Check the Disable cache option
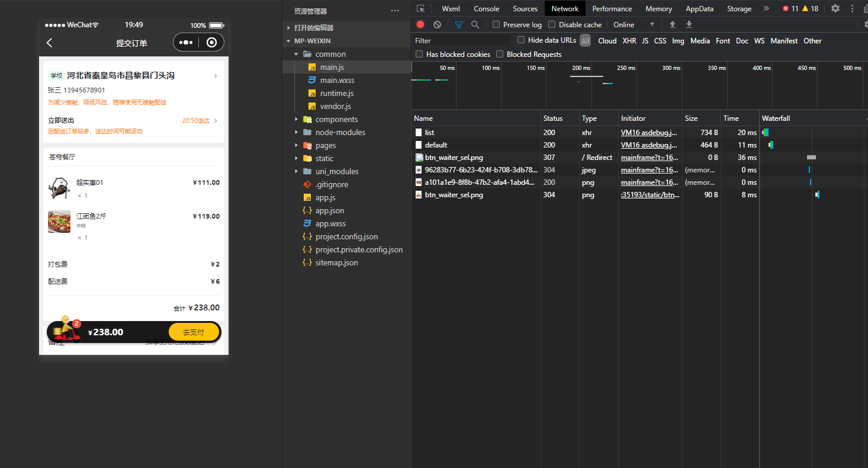The height and width of the screenshot is (468, 868). tap(552, 25)
